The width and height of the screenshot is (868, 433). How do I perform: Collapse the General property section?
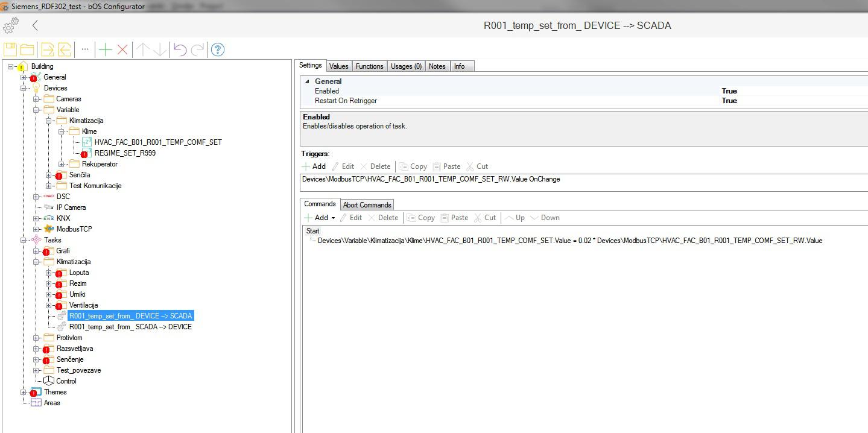click(x=307, y=81)
